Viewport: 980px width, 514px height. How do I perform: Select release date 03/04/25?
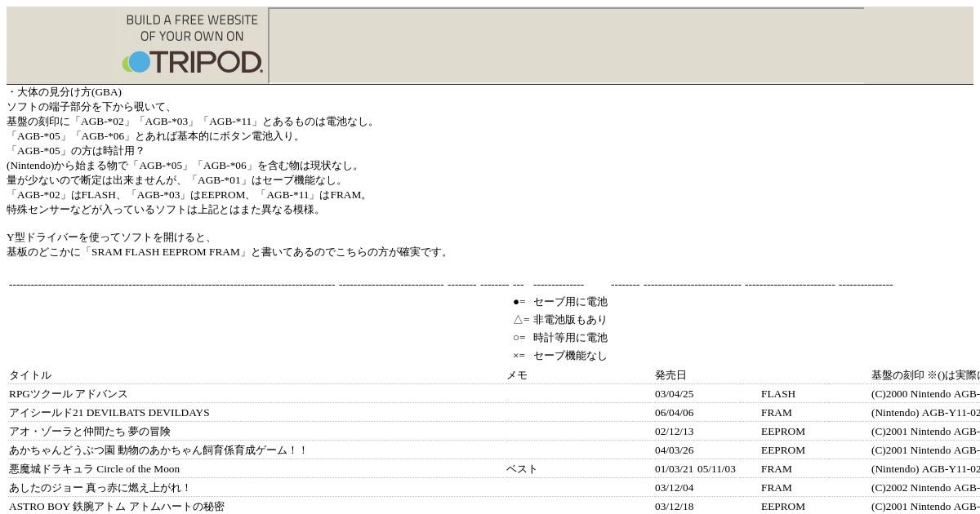click(x=674, y=394)
